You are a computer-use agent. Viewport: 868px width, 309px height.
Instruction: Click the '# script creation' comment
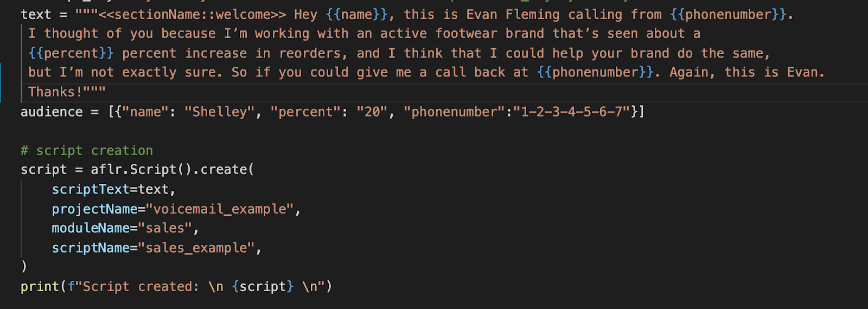coord(87,151)
